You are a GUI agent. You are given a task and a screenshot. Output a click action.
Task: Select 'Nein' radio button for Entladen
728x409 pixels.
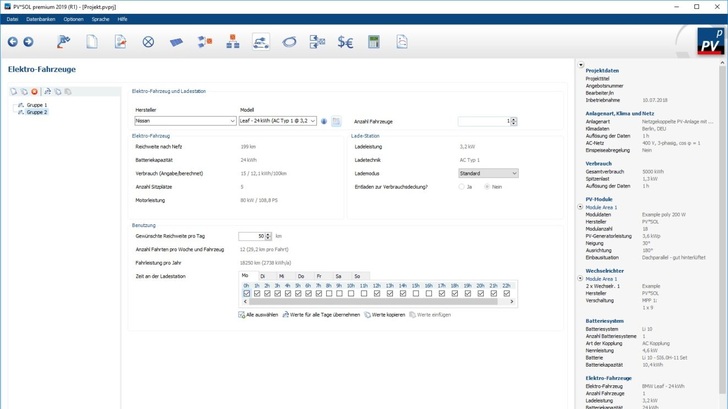[487, 187]
